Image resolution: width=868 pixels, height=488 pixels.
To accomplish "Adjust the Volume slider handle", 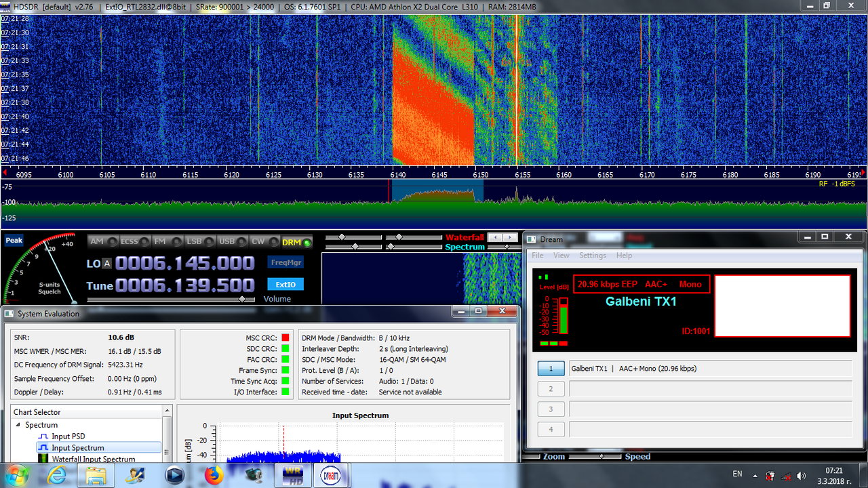I will [241, 299].
